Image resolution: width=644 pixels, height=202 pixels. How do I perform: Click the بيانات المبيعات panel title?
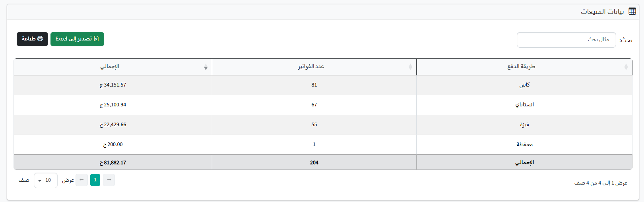(602, 12)
